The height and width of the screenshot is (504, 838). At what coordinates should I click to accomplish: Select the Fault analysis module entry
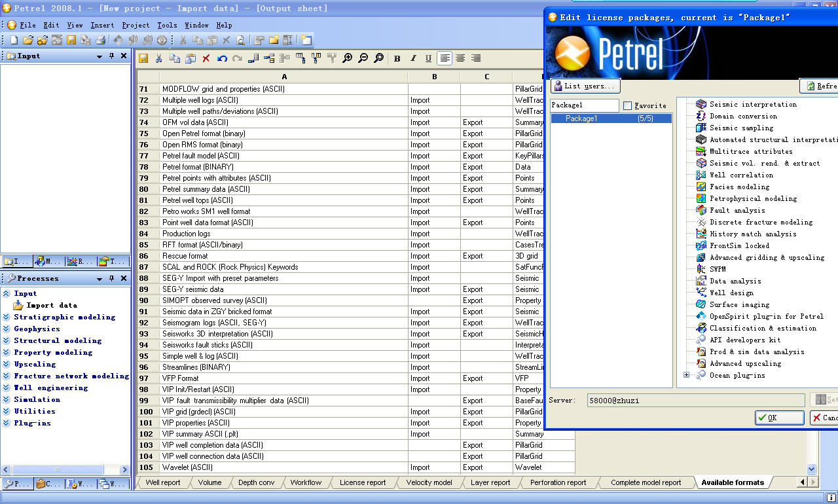pyautogui.click(x=737, y=210)
